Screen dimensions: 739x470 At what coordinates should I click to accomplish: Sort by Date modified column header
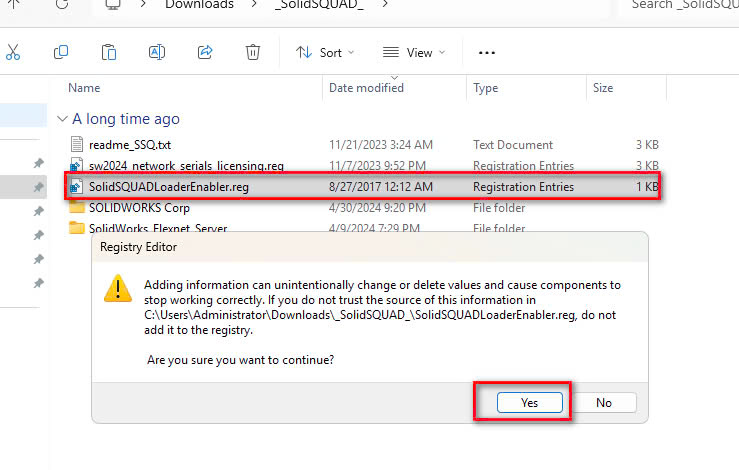pos(366,88)
